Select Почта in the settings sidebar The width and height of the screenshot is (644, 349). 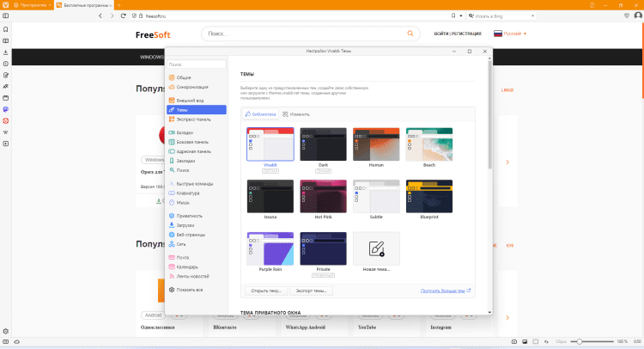[197, 257]
